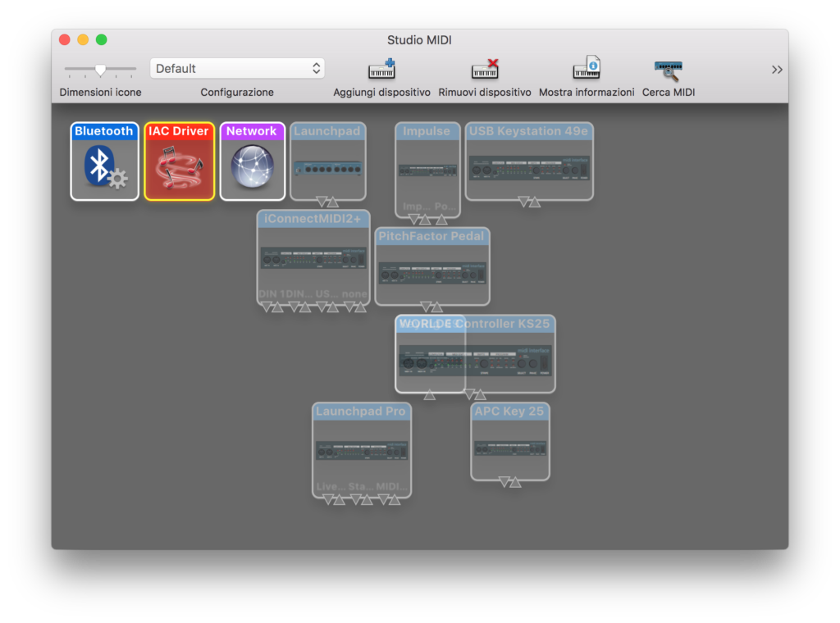Open Mostra informazioni from the toolbar

(x=587, y=69)
